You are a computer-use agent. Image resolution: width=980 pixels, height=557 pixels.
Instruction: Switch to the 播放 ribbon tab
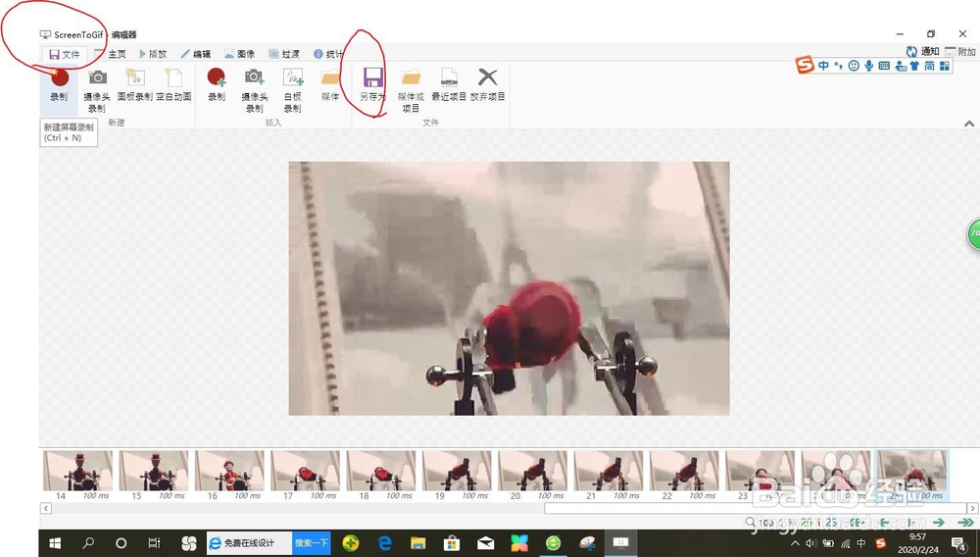(x=153, y=54)
